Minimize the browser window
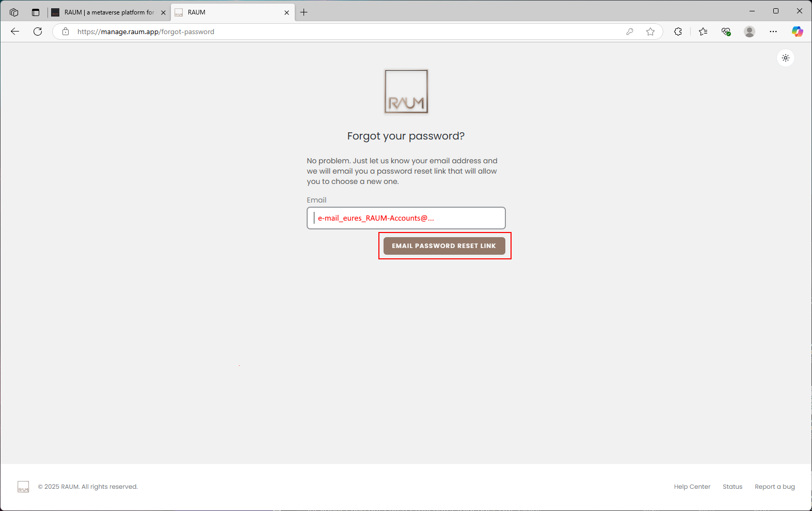 click(x=752, y=11)
